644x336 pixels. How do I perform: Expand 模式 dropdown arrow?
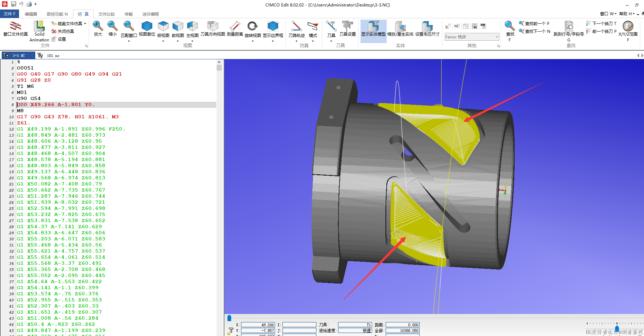[313, 41]
